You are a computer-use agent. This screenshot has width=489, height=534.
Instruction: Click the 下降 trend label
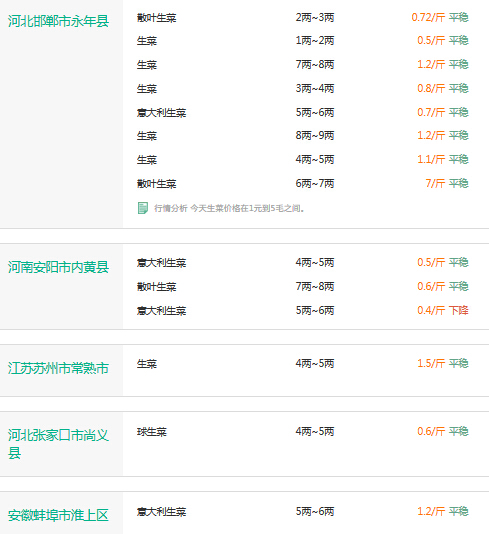click(x=459, y=310)
